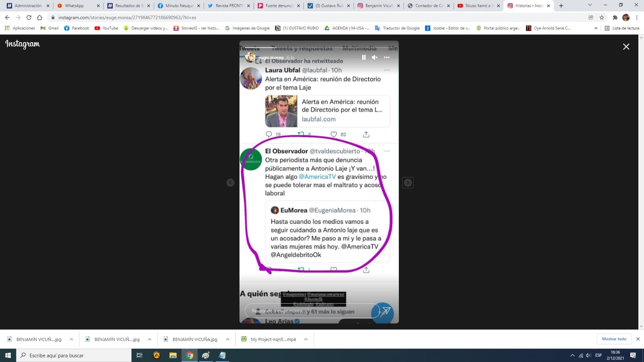Expand first BENJAMÍN VICUÑ download options
644x362 pixels.
pyautogui.click(x=71, y=339)
